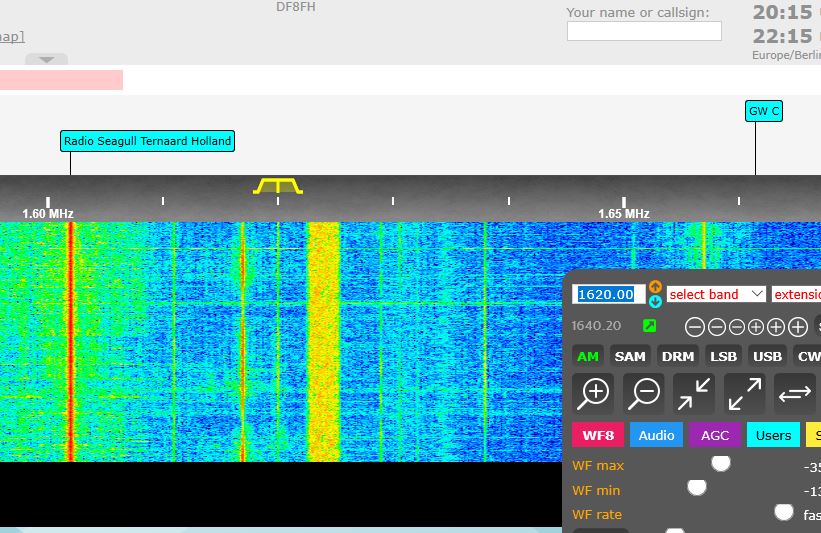Click the zoom out magnifier icon
The image size is (821, 533).
pyautogui.click(x=645, y=393)
